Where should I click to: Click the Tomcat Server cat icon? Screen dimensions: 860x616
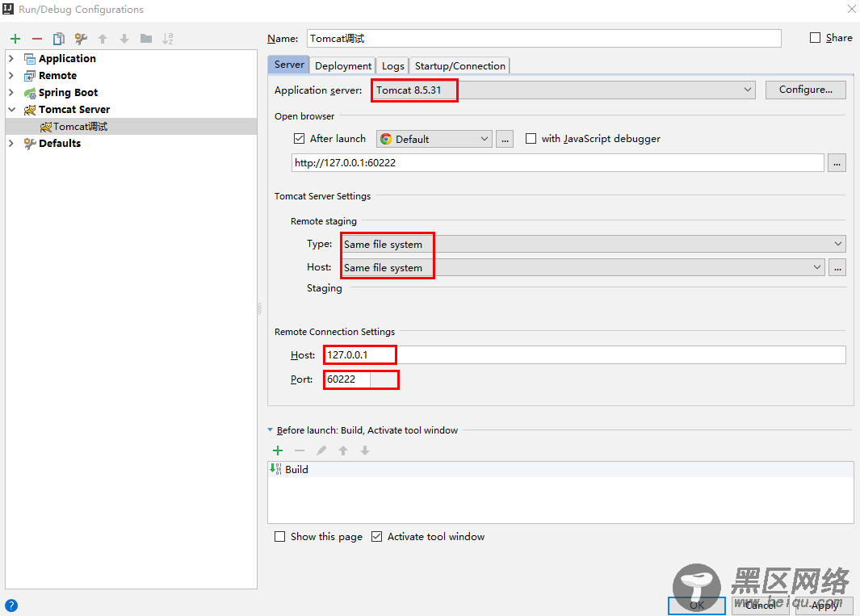point(30,110)
